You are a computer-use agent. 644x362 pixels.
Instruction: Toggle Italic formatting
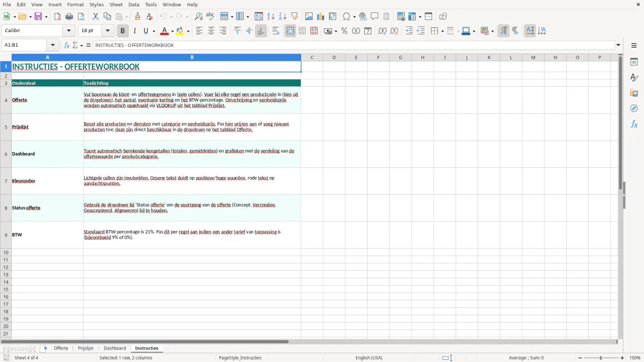click(x=135, y=31)
